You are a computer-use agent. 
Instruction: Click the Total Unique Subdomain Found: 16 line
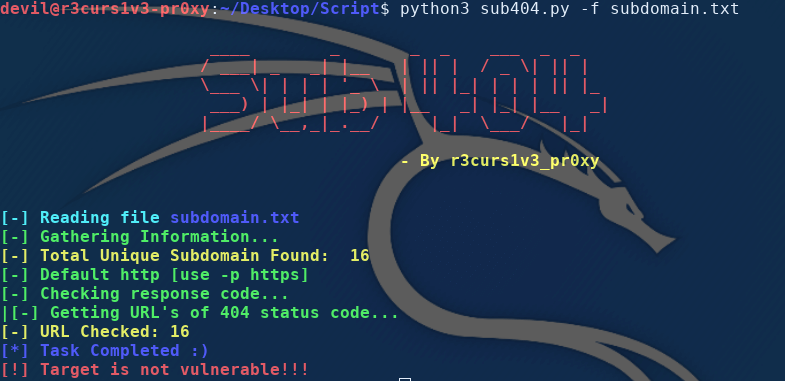click(x=185, y=255)
